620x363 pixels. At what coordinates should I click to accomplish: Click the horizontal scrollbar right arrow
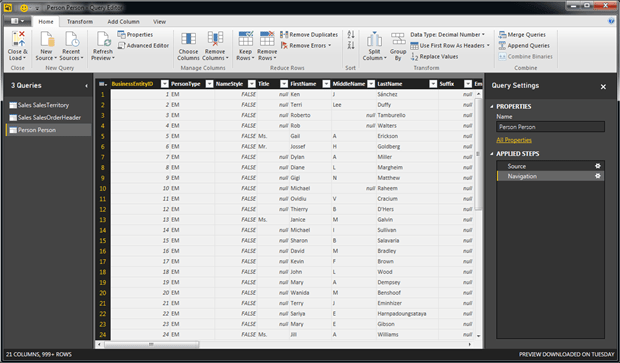(x=470, y=344)
